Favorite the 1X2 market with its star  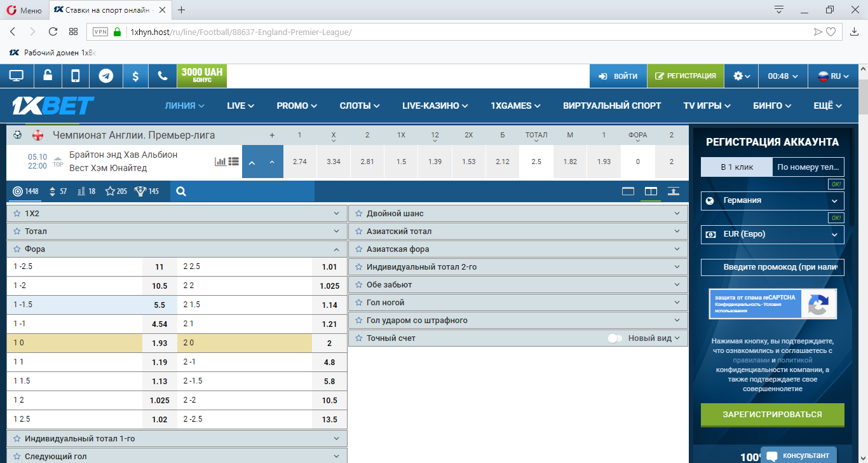[x=17, y=214]
